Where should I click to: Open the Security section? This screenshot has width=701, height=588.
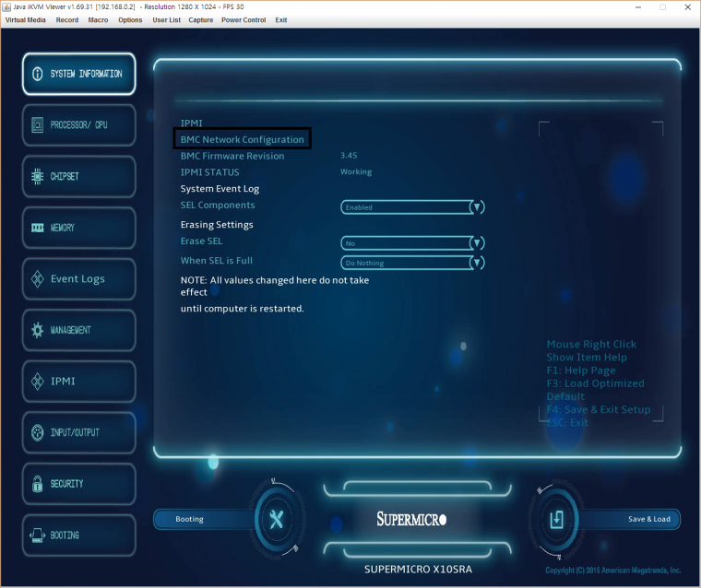pos(79,484)
